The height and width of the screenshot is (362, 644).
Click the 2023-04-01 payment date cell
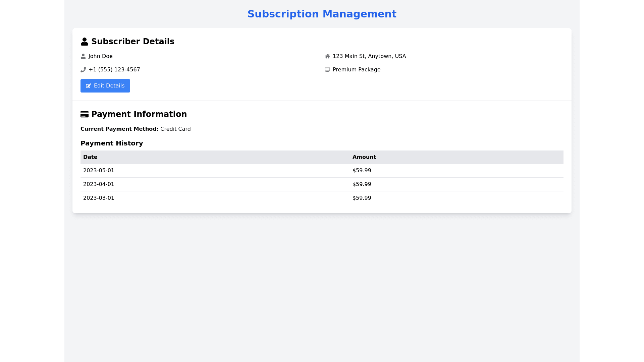tap(99, 184)
